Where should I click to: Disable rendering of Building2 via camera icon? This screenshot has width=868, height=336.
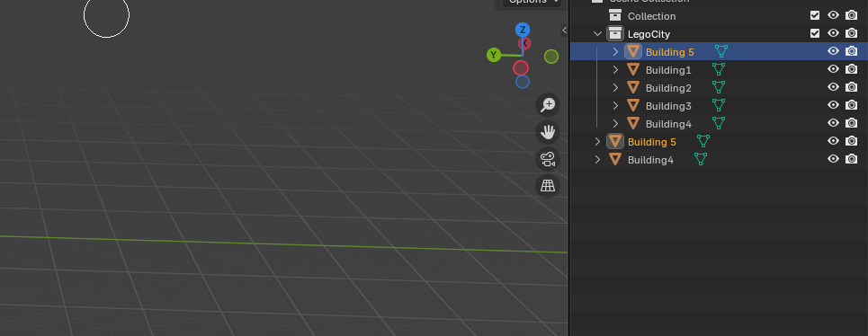pyautogui.click(x=852, y=87)
